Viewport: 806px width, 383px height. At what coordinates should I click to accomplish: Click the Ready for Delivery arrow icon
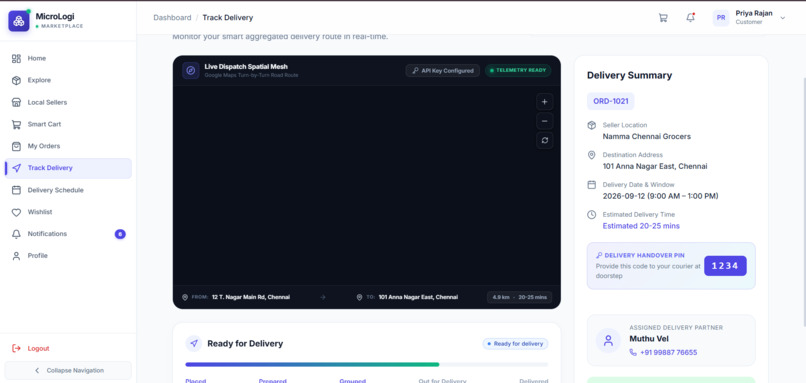(x=194, y=343)
